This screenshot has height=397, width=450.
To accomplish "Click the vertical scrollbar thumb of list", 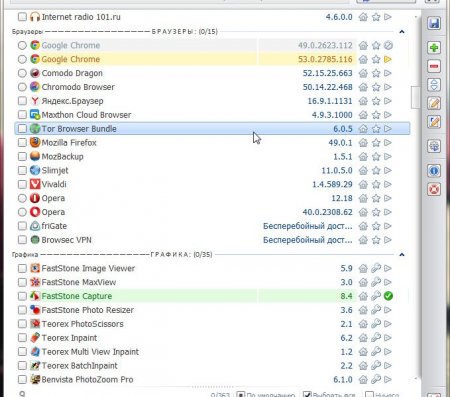I will pyautogui.click(x=415, y=97).
